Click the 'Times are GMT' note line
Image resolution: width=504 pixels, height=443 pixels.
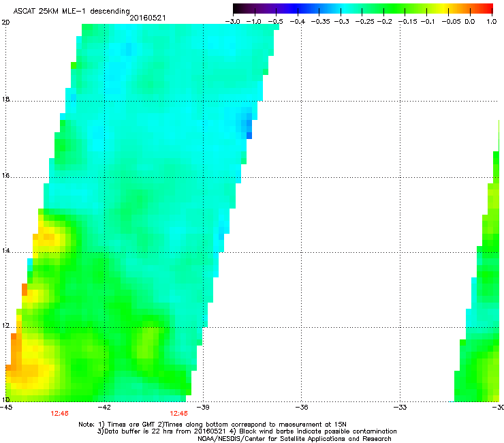212,425
